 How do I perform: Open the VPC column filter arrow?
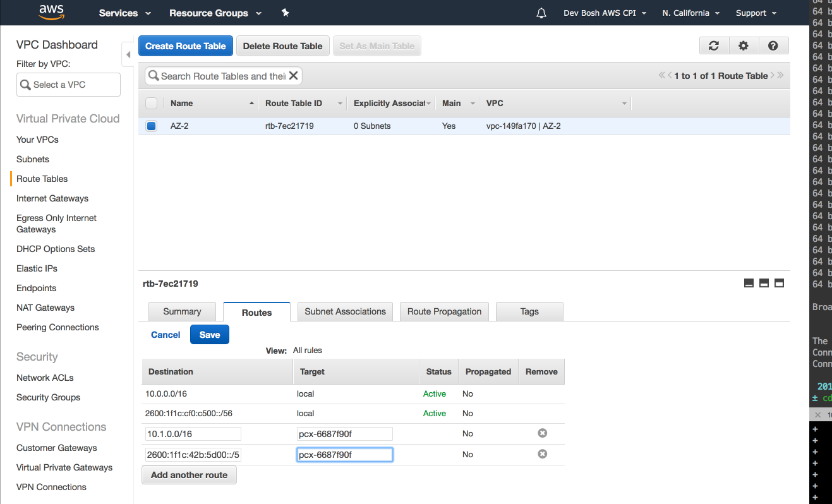[624, 104]
